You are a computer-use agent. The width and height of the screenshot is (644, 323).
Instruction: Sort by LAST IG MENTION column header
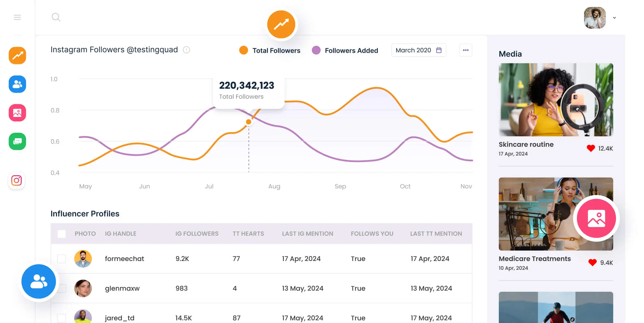coord(307,234)
